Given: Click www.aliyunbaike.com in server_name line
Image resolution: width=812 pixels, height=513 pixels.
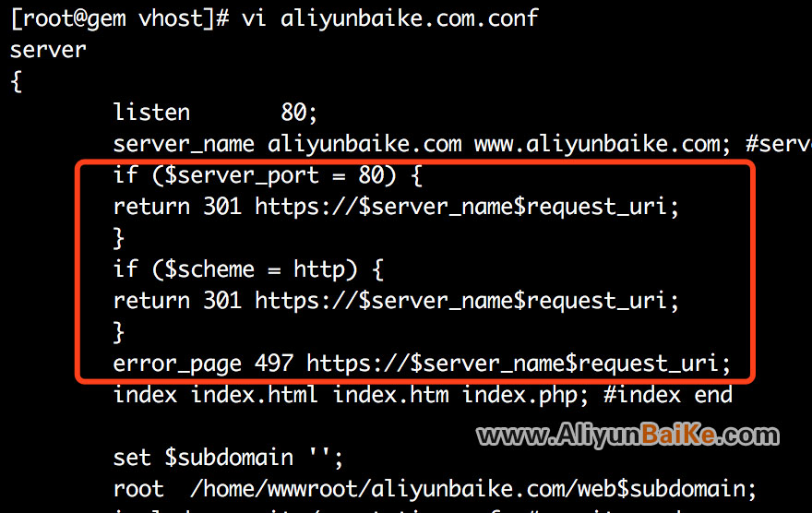Looking at the screenshot, I should (x=603, y=144).
